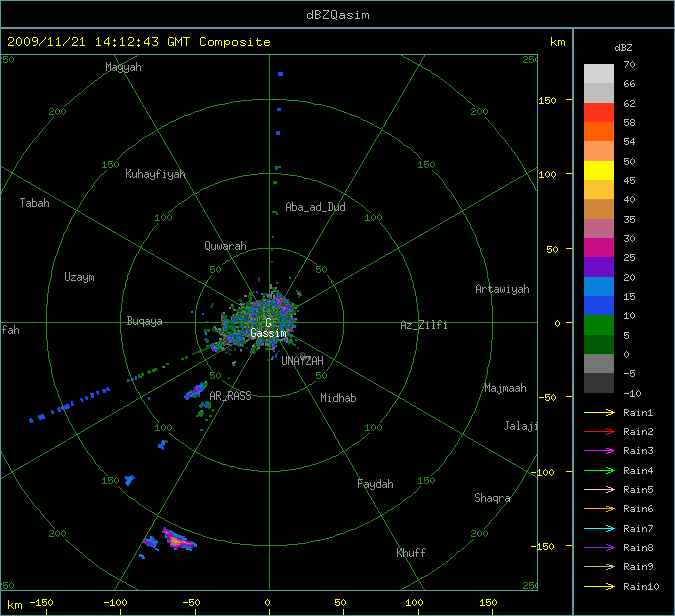The height and width of the screenshot is (616, 675).
Task: Click the Tabah location label
Action: (x=34, y=203)
